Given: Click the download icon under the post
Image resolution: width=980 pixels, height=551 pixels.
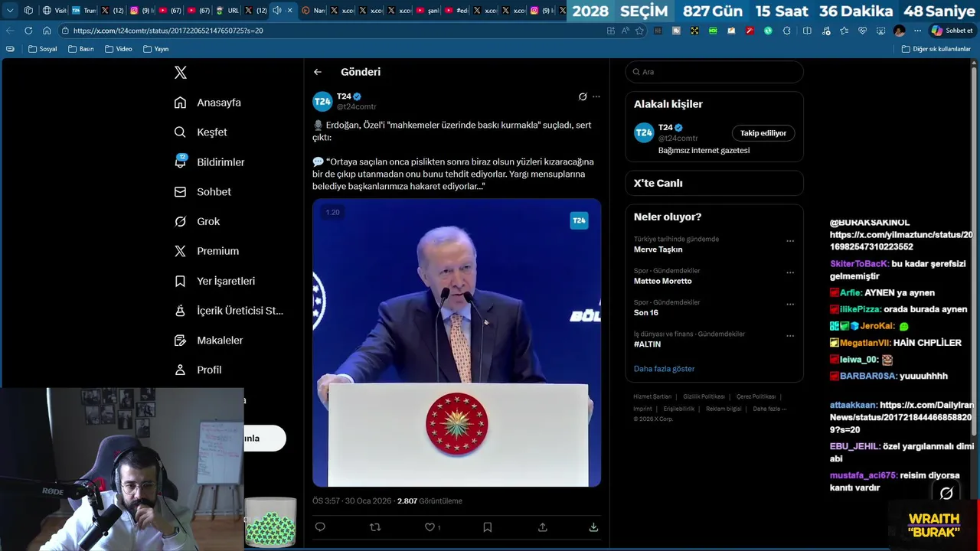Looking at the screenshot, I should coord(593,527).
